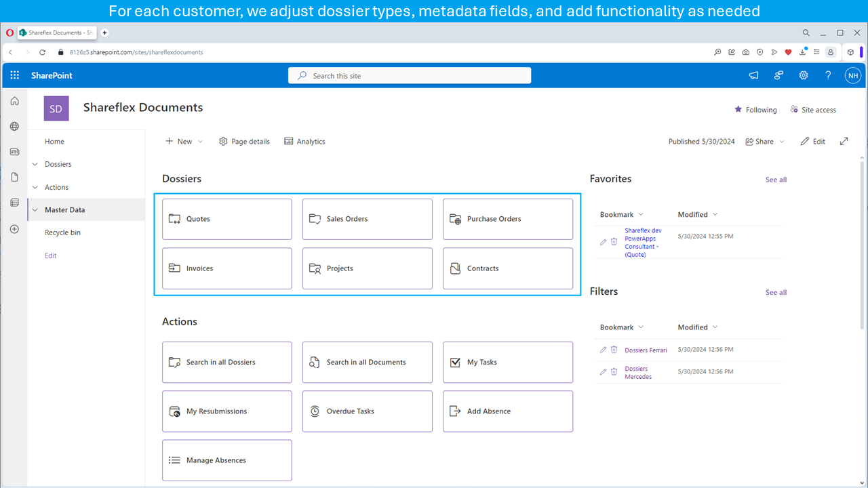This screenshot has width=868, height=488.
Task: Open Search in all Dossiers tile
Action: 227,362
